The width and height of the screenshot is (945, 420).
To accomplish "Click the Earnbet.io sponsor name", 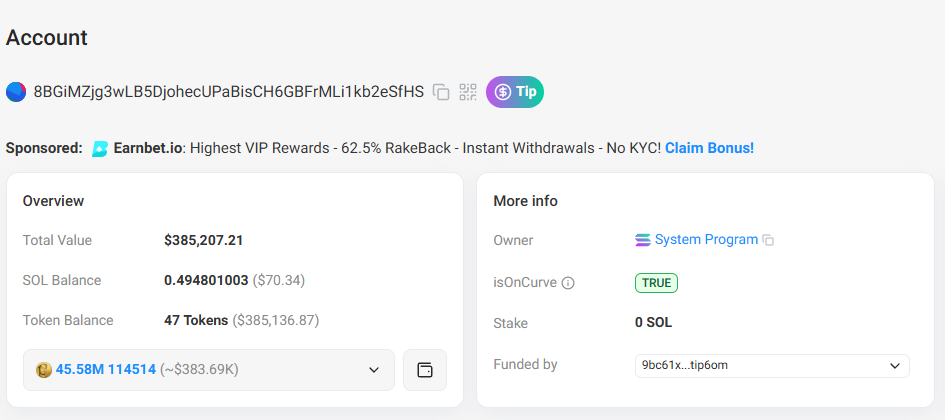I will pos(147,148).
